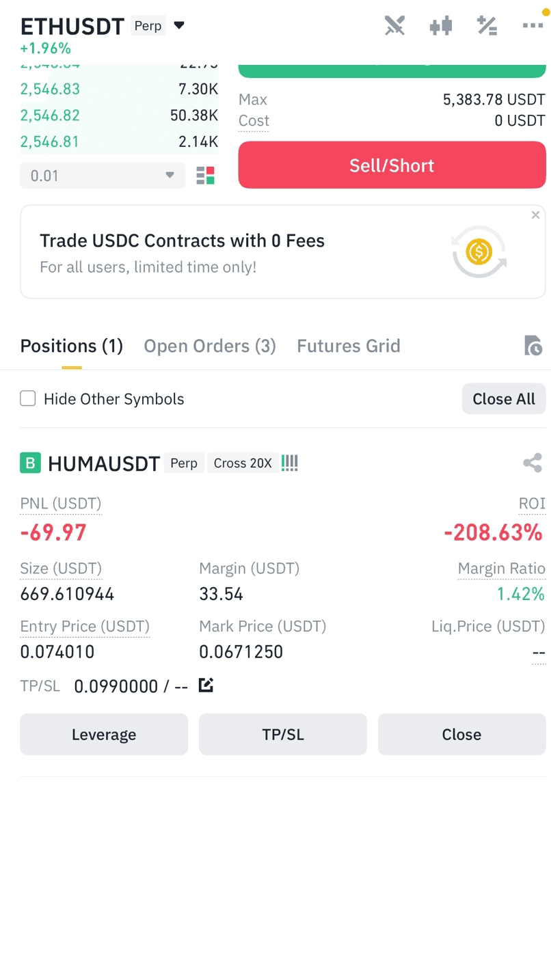The height and width of the screenshot is (980, 551).
Task: Select the 2,546.82 order book price
Action: 50,115
